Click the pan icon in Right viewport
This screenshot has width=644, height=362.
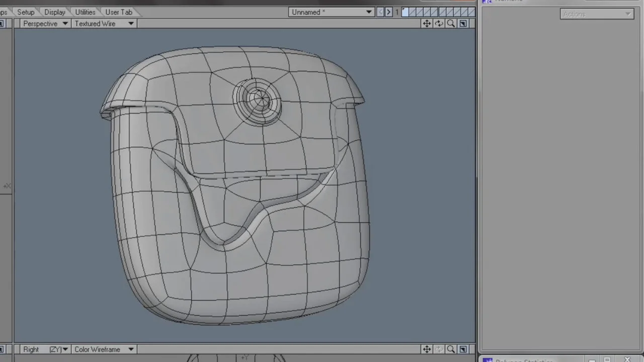click(x=427, y=349)
